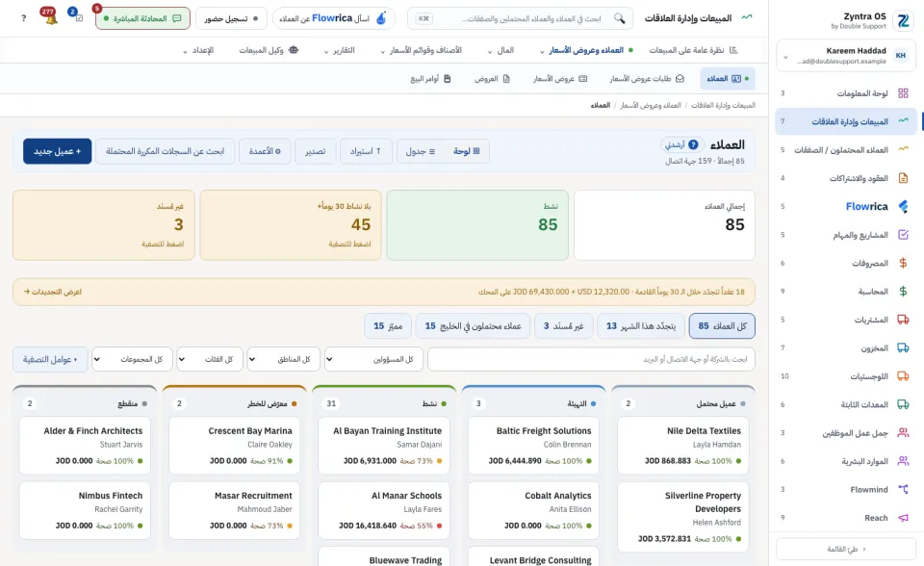Open HR sidebar icon الموارد البشرية

coord(903,461)
